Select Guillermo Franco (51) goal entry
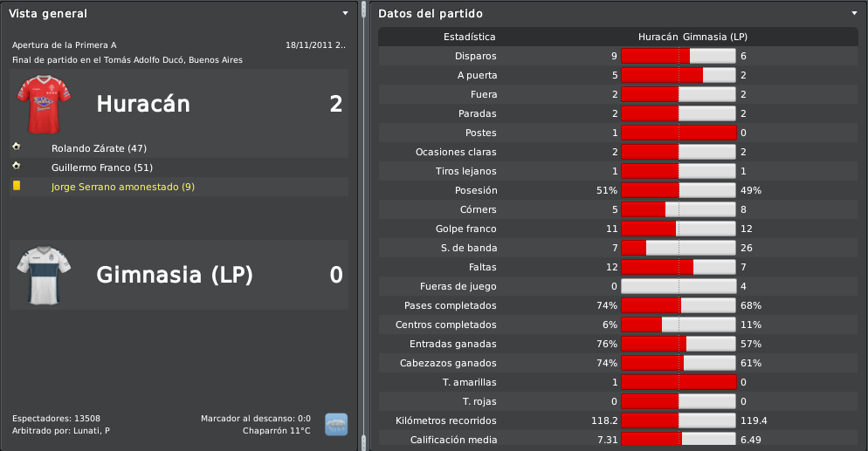Screen dimensions: 868x451 (102, 167)
